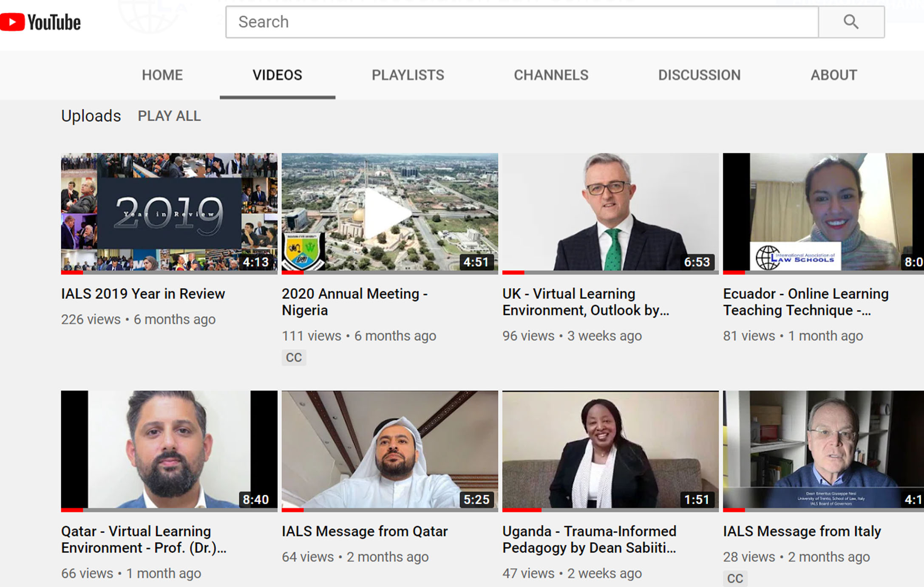Screen dimensions: 924x587
Task: Click title 'IALS 2019 Year in Review'
Action: pos(143,294)
